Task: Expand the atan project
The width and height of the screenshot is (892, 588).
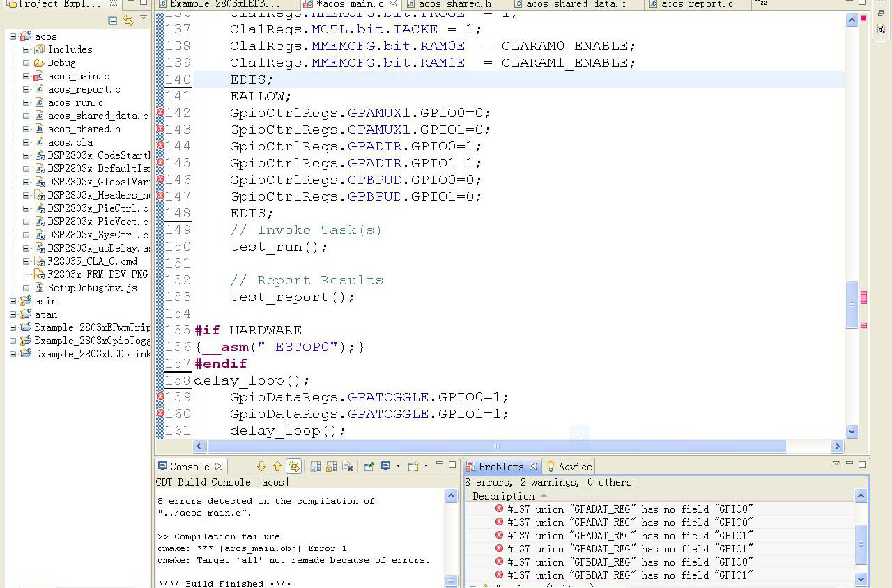Action: (x=13, y=314)
